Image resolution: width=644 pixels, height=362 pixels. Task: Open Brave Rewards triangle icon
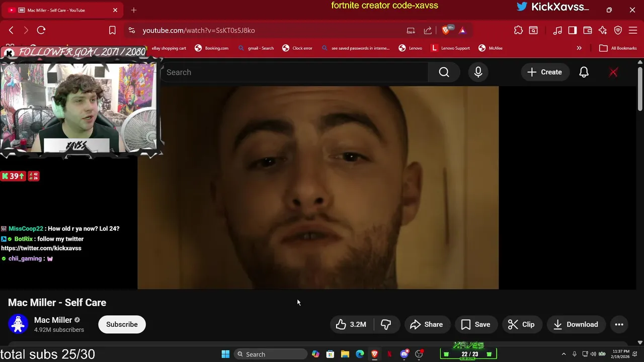tap(462, 30)
